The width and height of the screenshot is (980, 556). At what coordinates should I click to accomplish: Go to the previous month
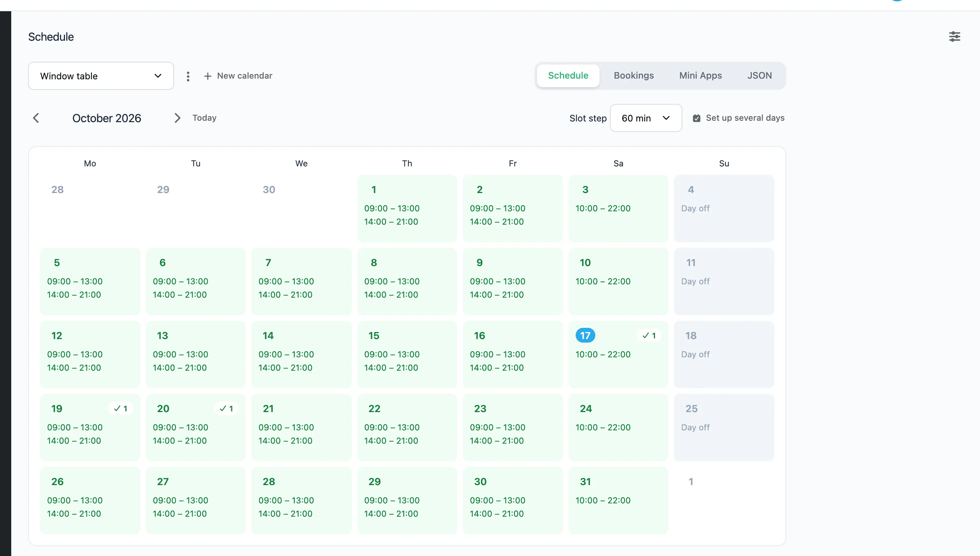click(36, 118)
